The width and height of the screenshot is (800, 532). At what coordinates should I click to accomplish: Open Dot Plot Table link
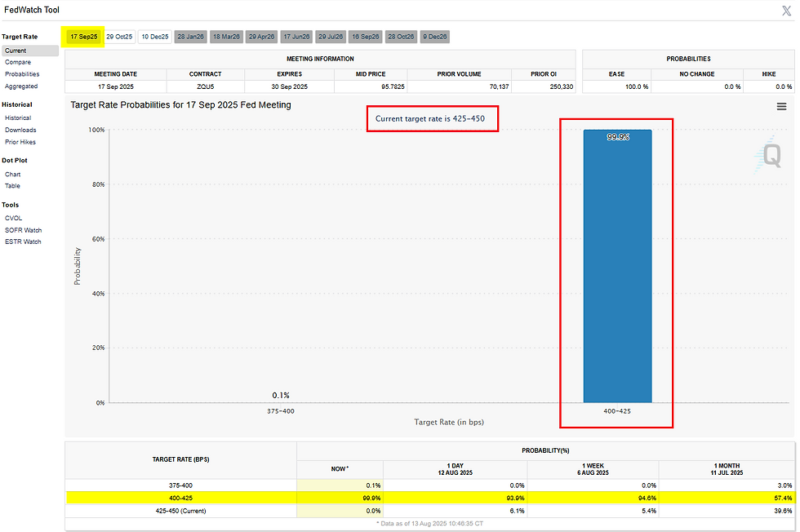click(12, 186)
